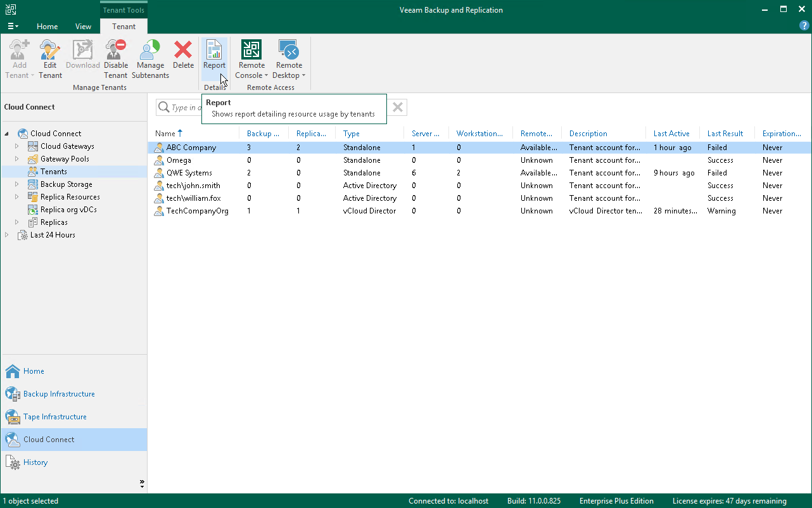This screenshot has width=812, height=508.
Task: Expand the Replicas tree node
Action: 17,222
